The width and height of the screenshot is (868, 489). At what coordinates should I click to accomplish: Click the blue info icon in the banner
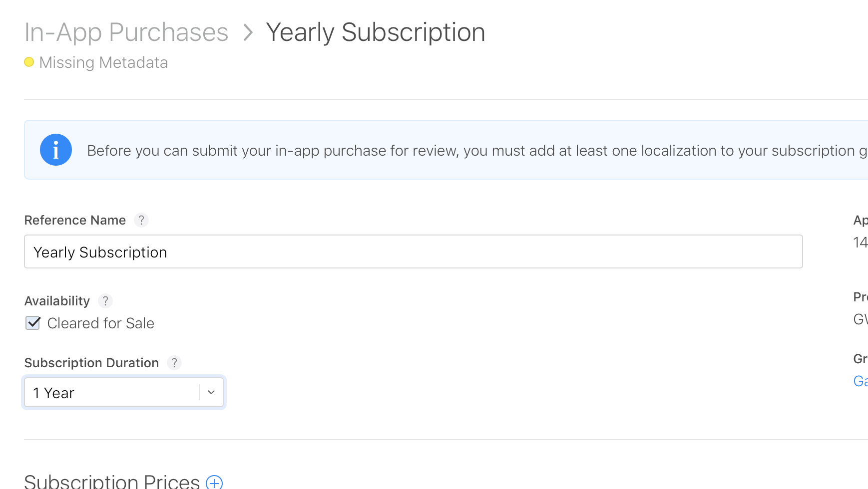pyautogui.click(x=55, y=150)
